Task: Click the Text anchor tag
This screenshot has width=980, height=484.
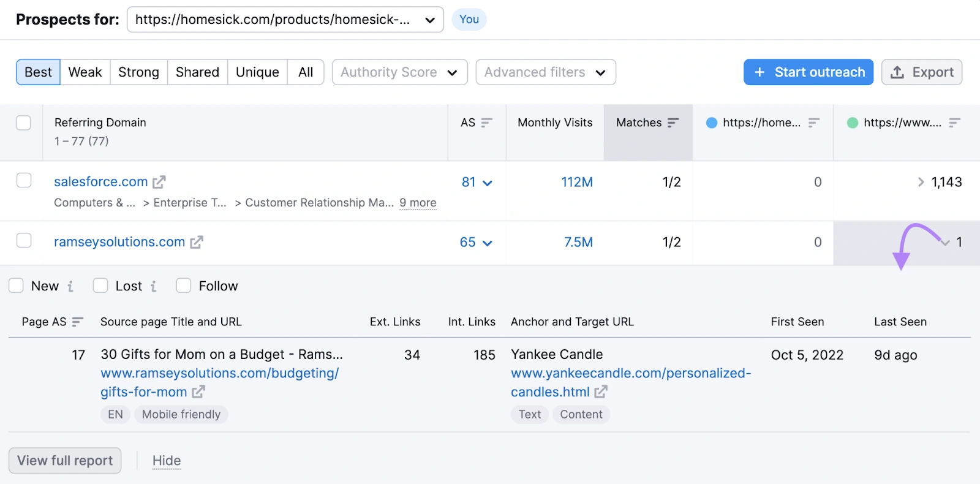Action: [x=530, y=415]
